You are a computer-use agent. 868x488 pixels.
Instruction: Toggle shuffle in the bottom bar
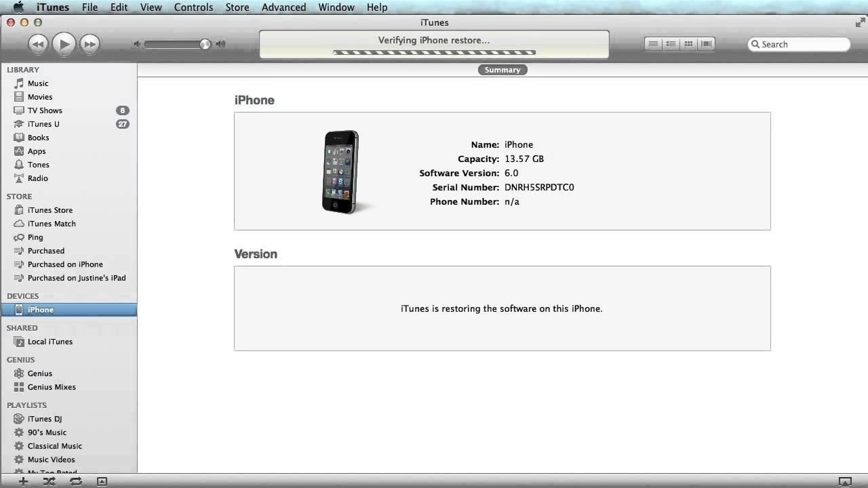click(x=50, y=481)
